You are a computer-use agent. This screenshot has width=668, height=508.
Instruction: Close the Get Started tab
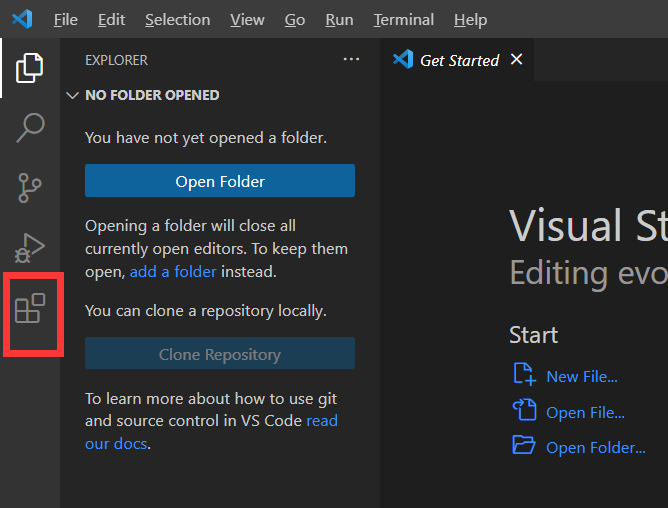517,60
